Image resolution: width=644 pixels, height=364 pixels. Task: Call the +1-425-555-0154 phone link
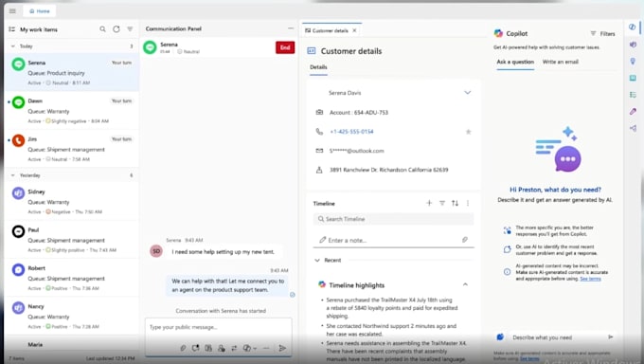click(x=351, y=132)
